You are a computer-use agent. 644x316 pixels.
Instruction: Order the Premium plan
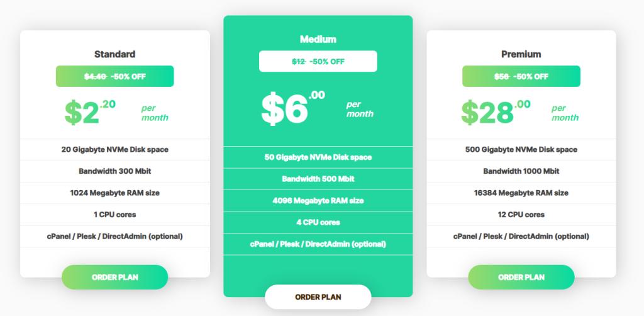[521, 277]
